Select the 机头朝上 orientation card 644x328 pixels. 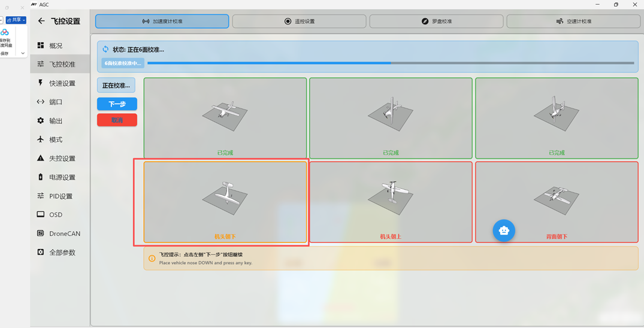[391, 202]
